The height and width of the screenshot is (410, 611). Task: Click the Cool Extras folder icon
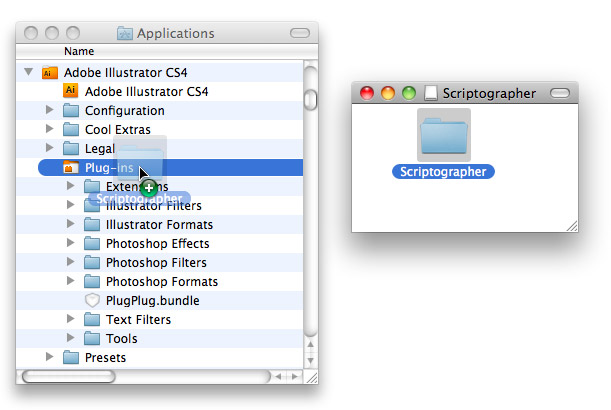71,129
